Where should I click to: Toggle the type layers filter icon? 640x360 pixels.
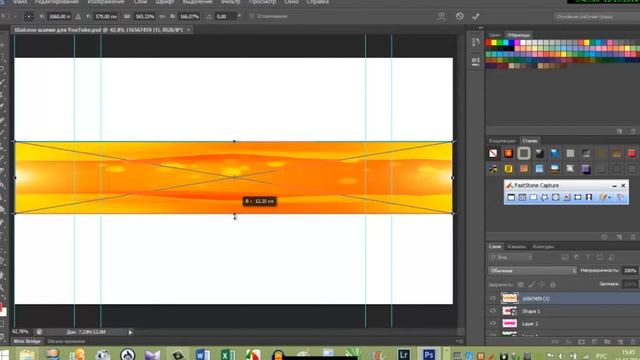[588, 258]
